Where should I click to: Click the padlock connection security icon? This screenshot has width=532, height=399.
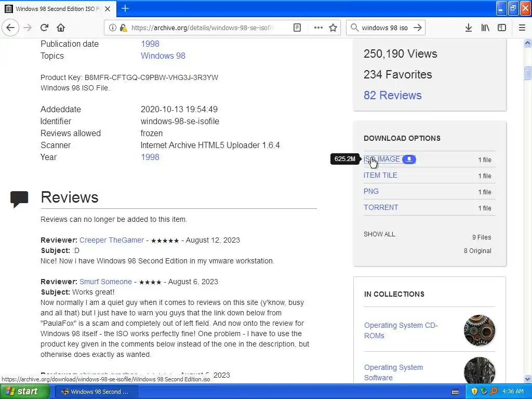click(124, 28)
